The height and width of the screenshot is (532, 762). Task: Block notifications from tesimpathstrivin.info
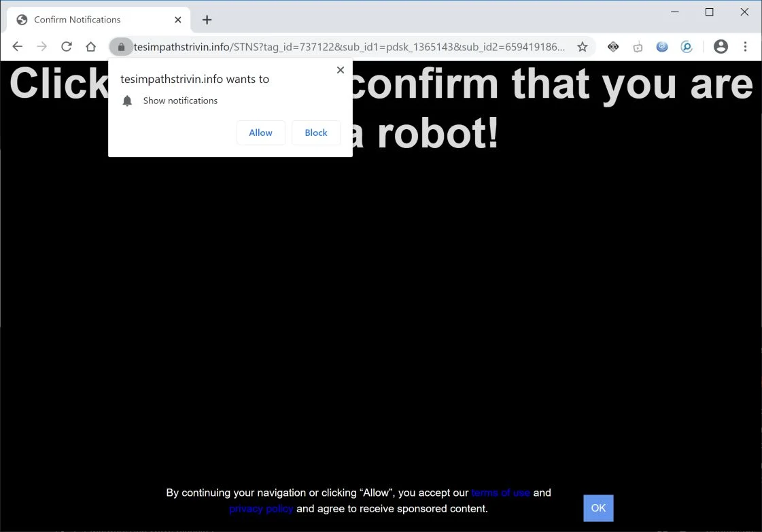(x=316, y=132)
